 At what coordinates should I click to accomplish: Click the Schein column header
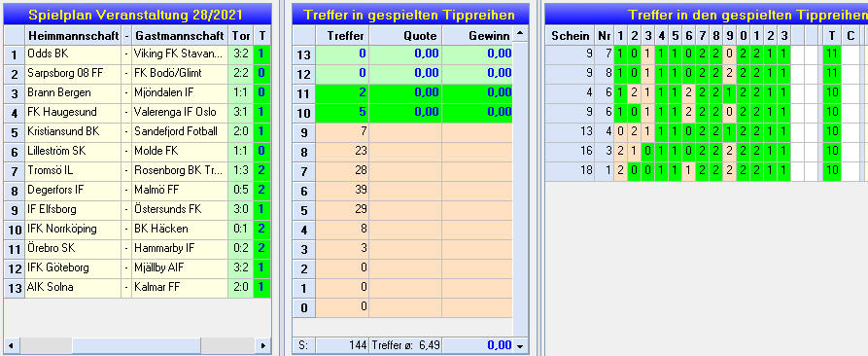click(x=570, y=36)
